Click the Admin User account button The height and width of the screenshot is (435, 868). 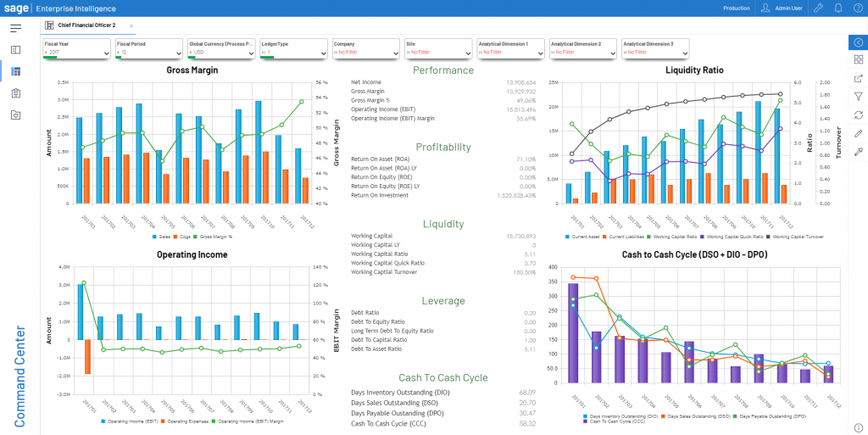pyautogui.click(x=782, y=8)
